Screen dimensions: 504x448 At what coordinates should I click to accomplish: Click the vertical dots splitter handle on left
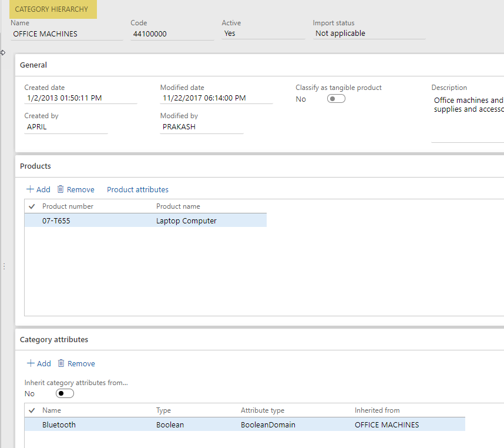pyautogui.click(x=4, y=266)
